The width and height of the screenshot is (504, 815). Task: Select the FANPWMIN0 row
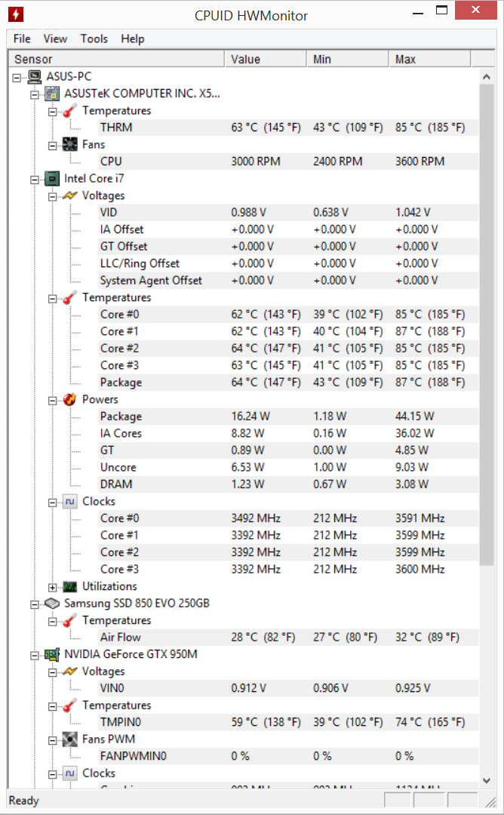pos(287,756)
